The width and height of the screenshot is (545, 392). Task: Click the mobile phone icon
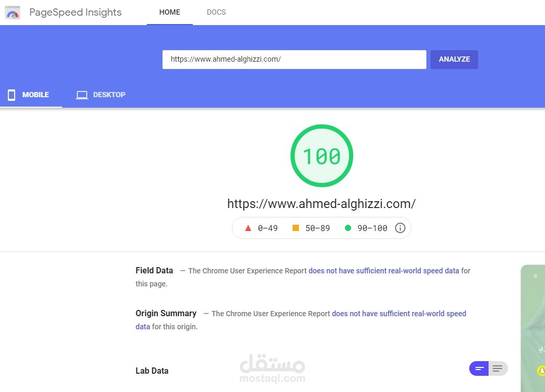(11, 95)
